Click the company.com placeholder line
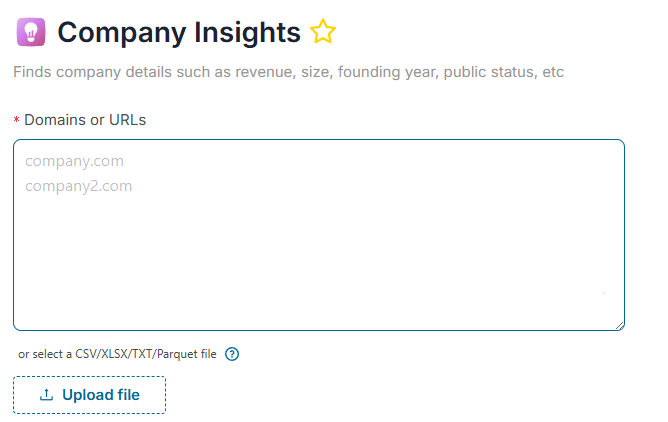Viewport: 668px width, 422px height. pyautogui.click(x=75, y=161)
